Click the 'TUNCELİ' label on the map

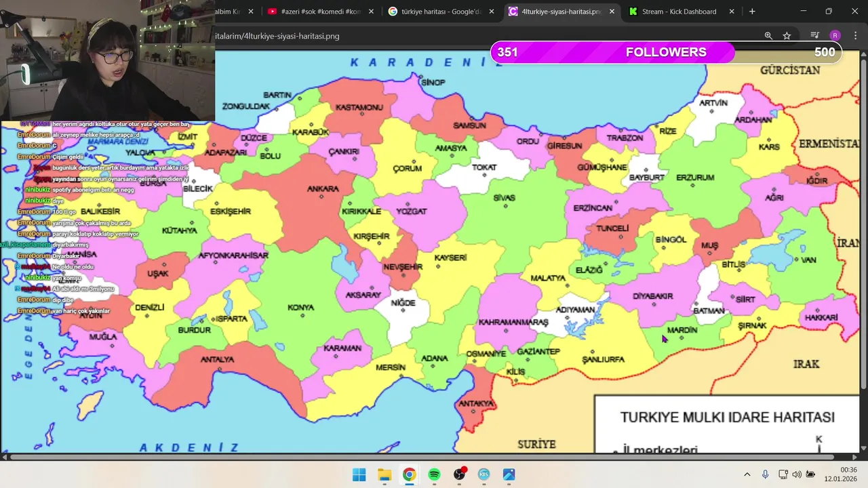pyautogui.click(x=612, y=228)
